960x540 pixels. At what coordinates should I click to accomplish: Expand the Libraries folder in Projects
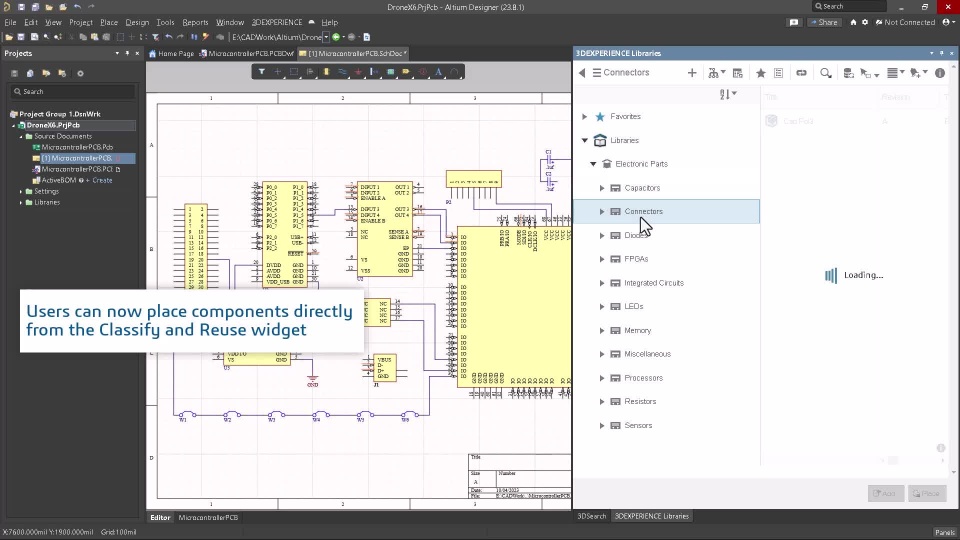click(x=21, y=203)
